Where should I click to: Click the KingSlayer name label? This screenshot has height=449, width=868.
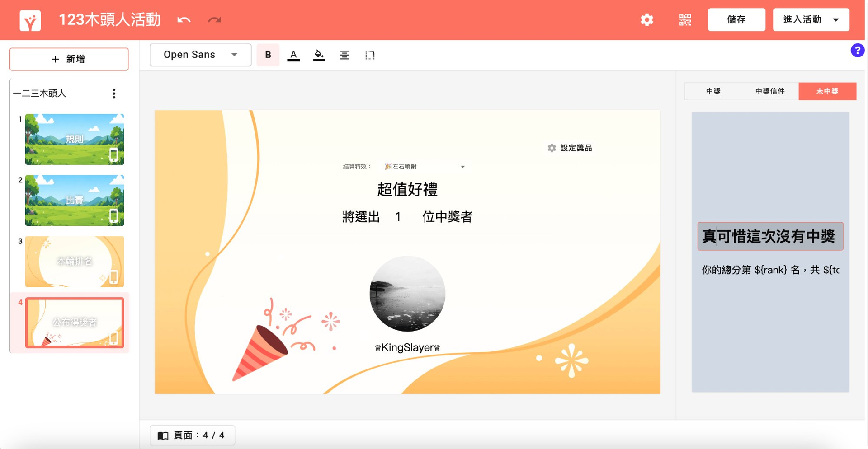click(407, 347)
